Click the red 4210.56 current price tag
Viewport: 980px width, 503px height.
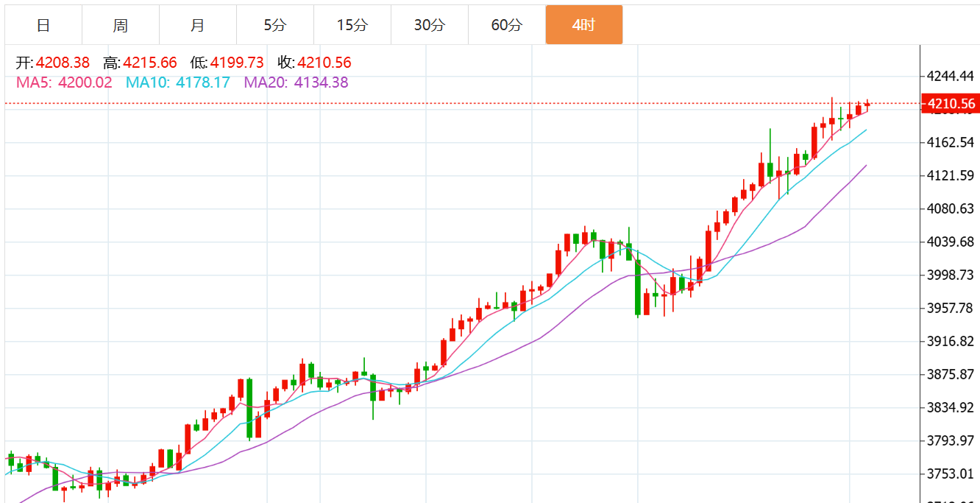coord(951,104)
